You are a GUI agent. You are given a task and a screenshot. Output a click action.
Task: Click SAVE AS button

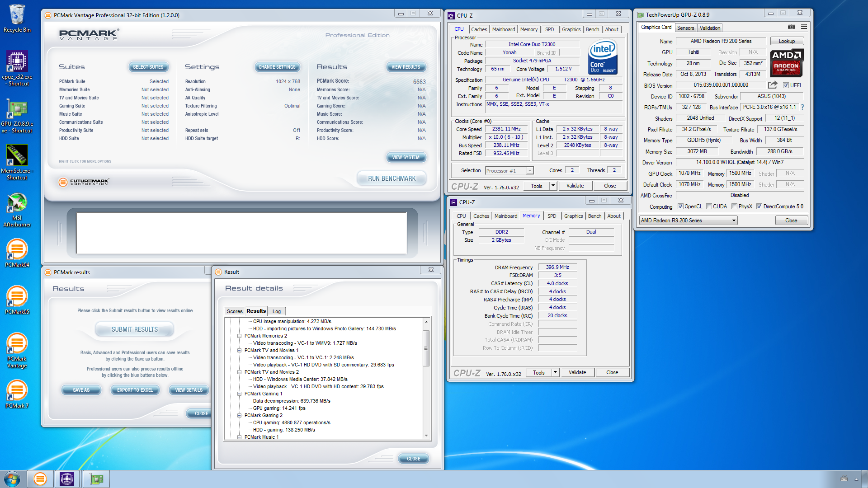point(81,390)
